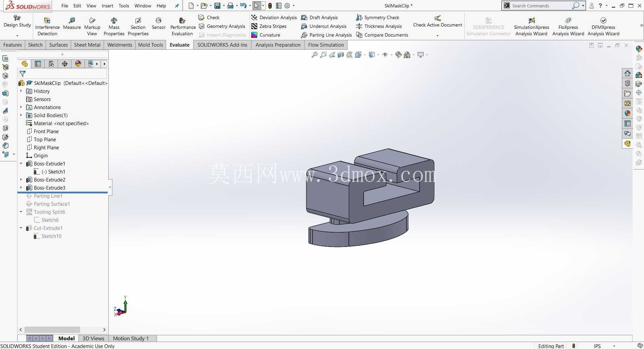This screenshot has height=349, width=644.
Task: Open Draft Analysis
Action: coord(320,17)
